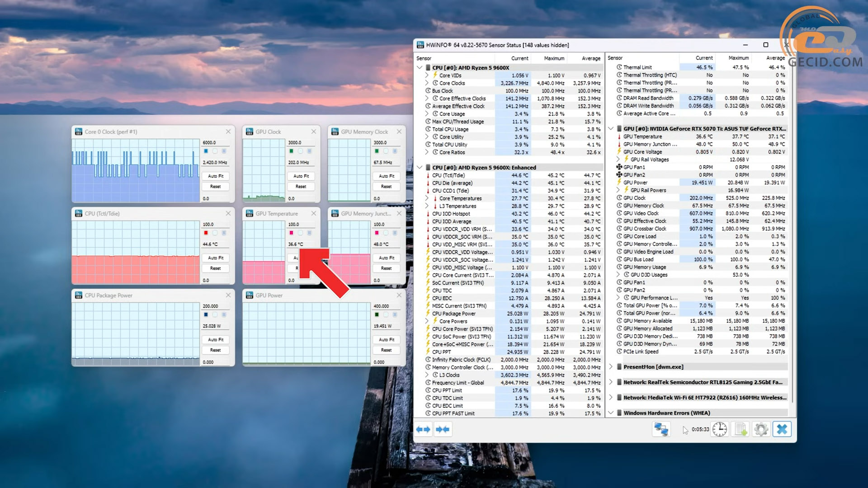Viewport: 868px width, 488px height.
Task: Click the GPU chip icon of RTX 5070 Ti header
Action: pos(619,129)
